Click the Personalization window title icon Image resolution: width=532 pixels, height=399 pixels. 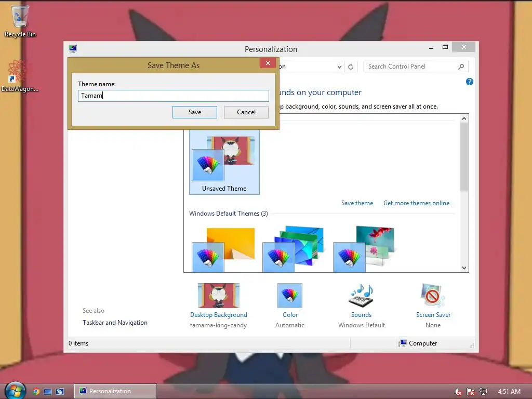click(x=73, y=48)
